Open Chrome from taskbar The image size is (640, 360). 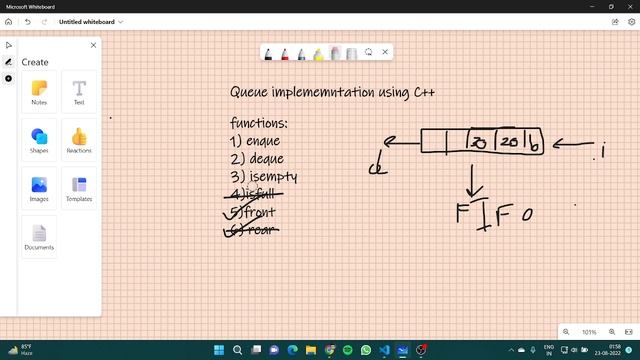click(x=329, y=350)
